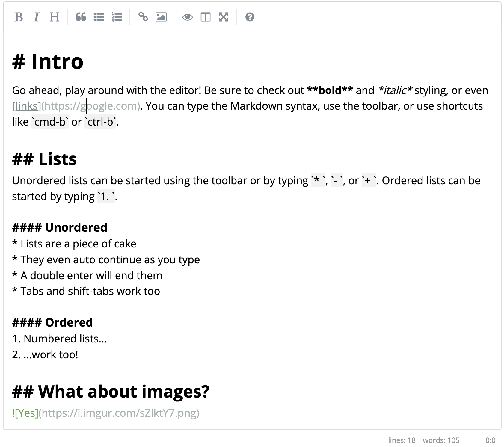This screenshot has width=504, height=447.
Task: Toggle side-by-side view
Action: (x=206, y=17)
